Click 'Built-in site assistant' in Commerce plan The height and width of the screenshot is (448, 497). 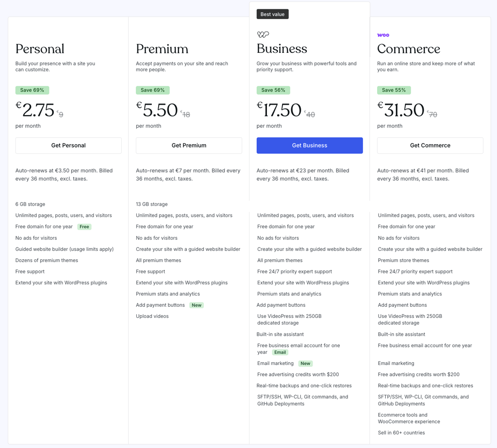pos(401,334)
